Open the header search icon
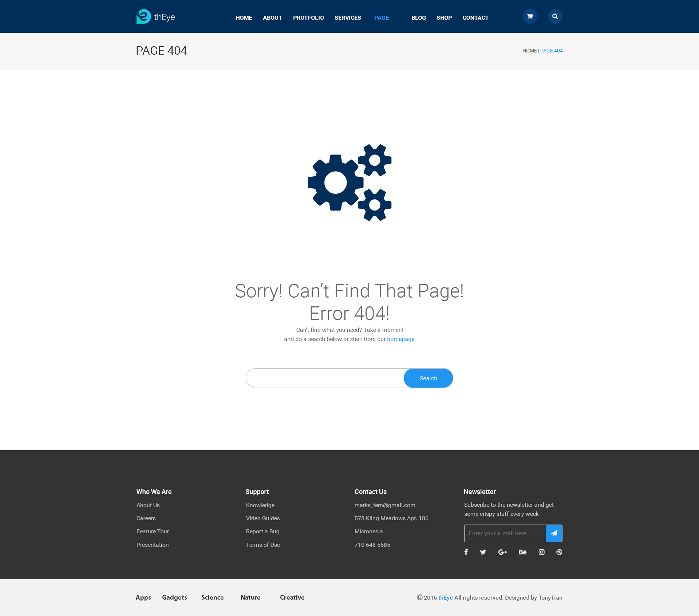 pyautogui.click(x=555, y=16)
